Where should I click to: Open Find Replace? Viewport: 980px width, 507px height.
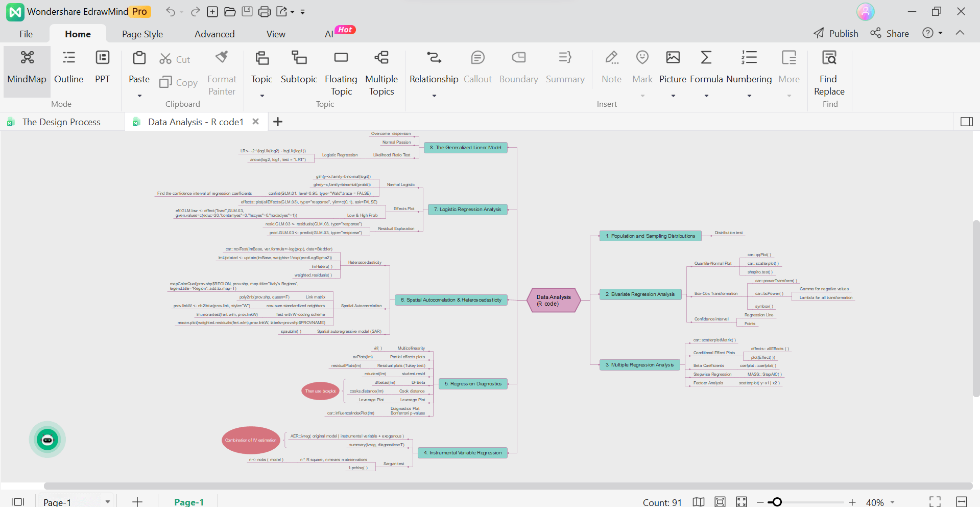click(x=829, y=73)
